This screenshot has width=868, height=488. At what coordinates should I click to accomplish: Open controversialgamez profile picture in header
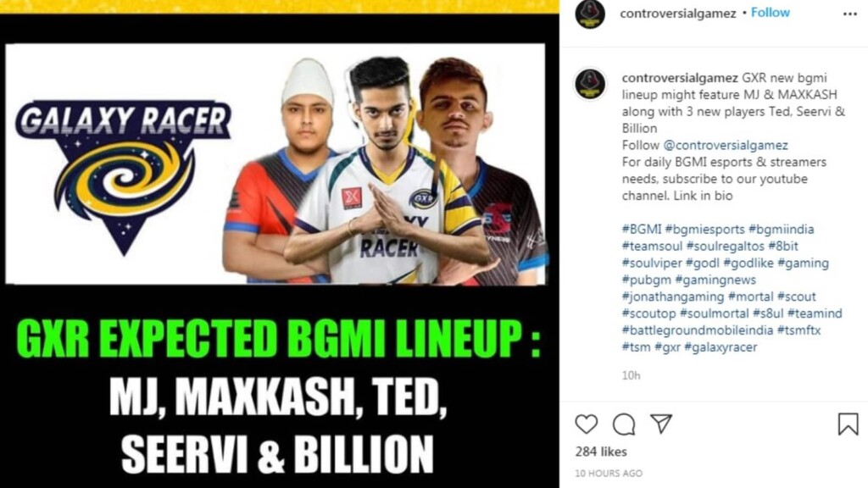[590, 14]
